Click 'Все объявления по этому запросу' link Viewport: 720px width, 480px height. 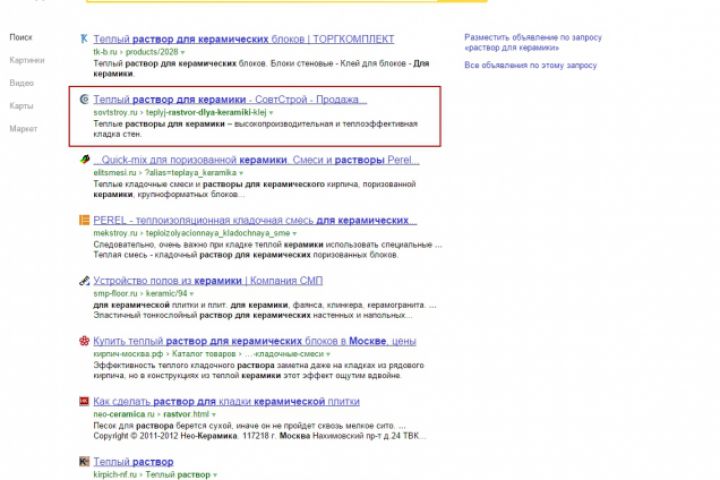pos(530,65)
